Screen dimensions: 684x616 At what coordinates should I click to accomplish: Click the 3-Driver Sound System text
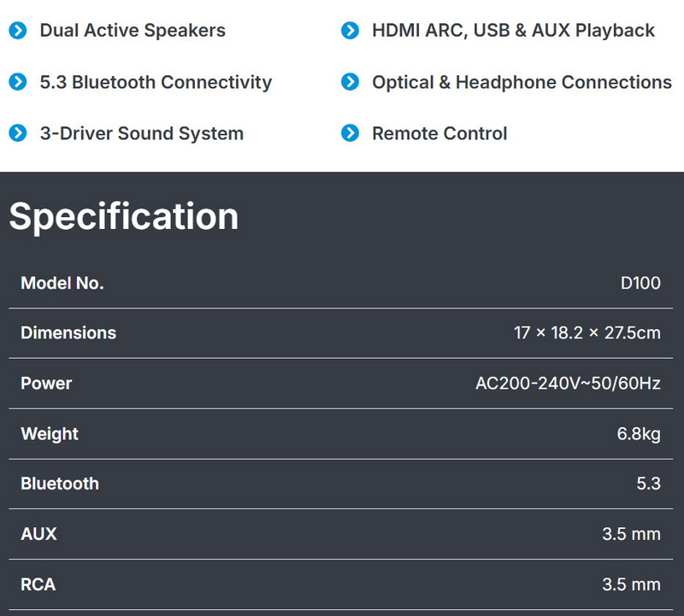[x=141, y=133]
